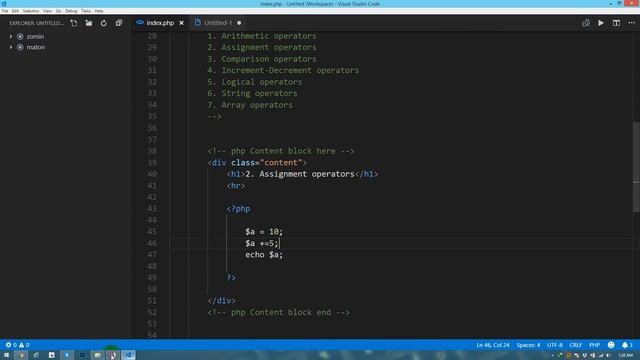Open the Edit menu
Screen dimensions: 640x360
pos(15,11)
